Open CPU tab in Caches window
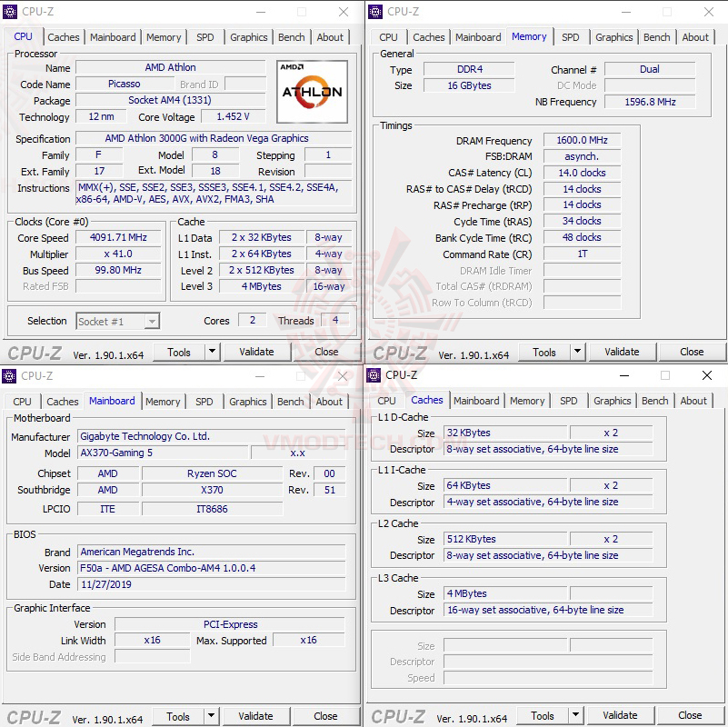The image size is (728, 727). [x=386, y=401]
